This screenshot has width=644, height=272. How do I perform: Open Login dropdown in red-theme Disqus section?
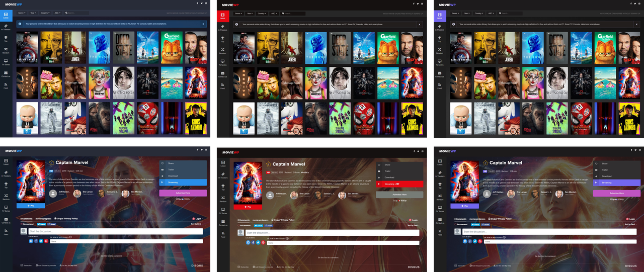pyautogui.click(x=414, y=220)
